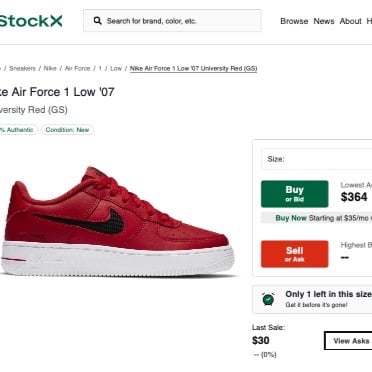Open the Low breadcrumb link
The image size is (372, 372).
point(116,68)
